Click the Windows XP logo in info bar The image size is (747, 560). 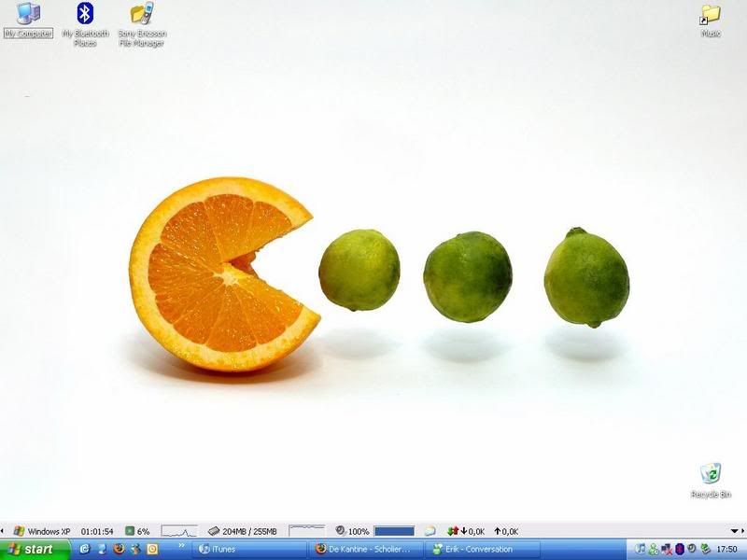click(19, 531)
